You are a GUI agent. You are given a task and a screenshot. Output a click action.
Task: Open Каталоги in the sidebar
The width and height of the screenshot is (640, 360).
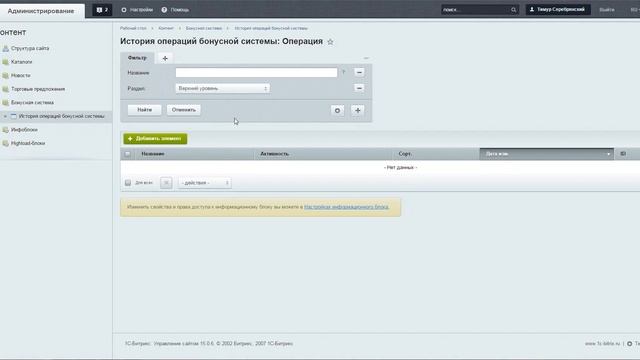pos(21,62)
